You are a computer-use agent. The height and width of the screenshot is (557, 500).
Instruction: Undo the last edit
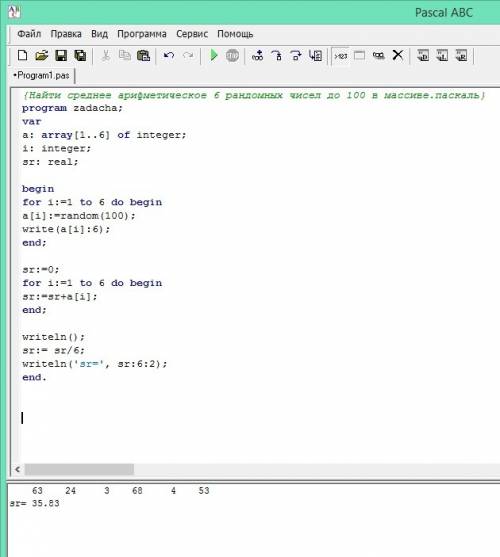tap(169, 55)
